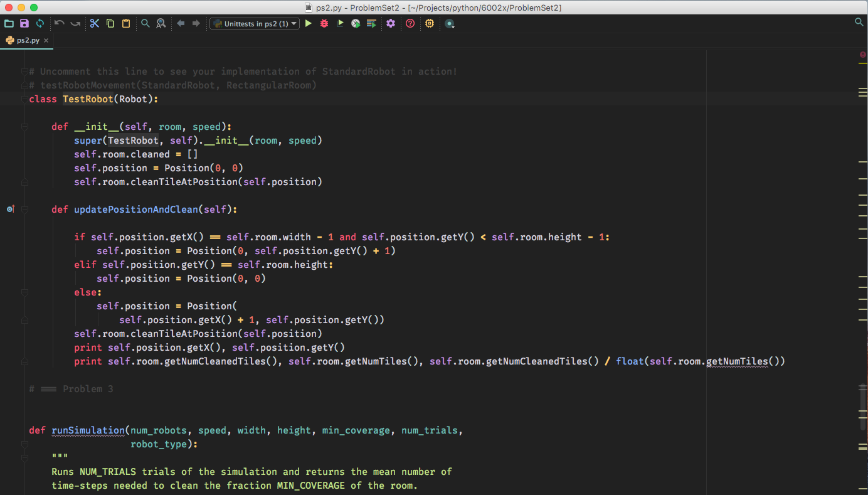Click the 'elif self.position.getY()' line
868x495 pixels.
[204, 265]
